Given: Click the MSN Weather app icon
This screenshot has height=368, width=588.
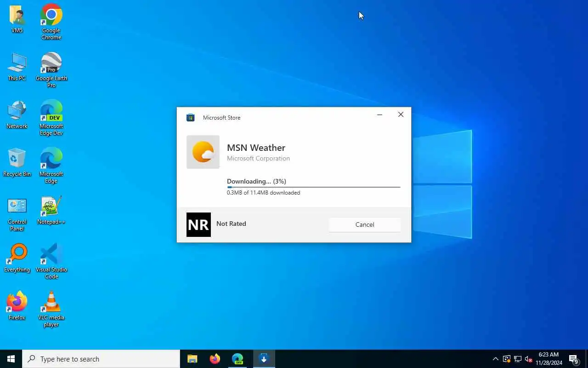Looking at the screenshot, I should (x=203, y=152).
